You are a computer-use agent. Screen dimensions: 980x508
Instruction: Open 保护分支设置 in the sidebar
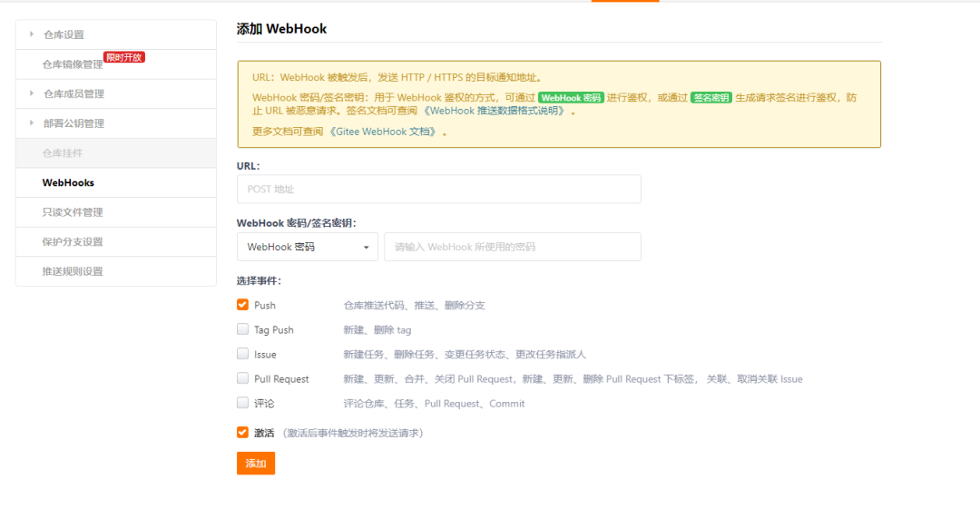pyautogui.click(x=115, y=242)
